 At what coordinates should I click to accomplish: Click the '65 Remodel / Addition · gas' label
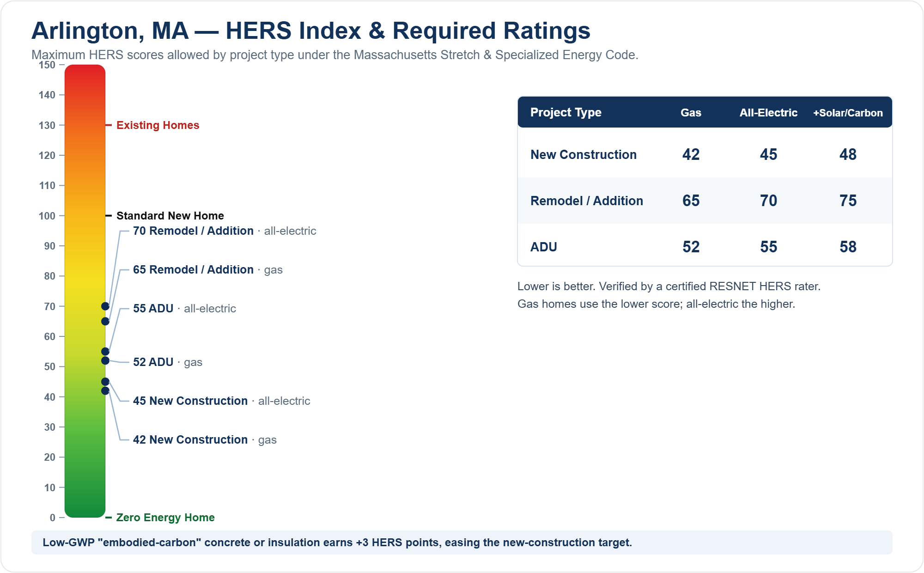point(208,270)
